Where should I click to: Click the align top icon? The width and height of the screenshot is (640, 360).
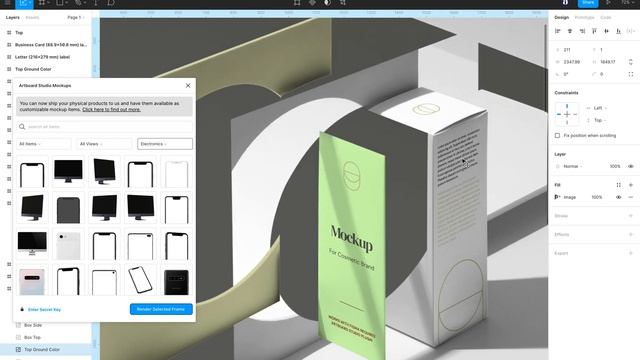pyautogui.click(x=594, y=31)
